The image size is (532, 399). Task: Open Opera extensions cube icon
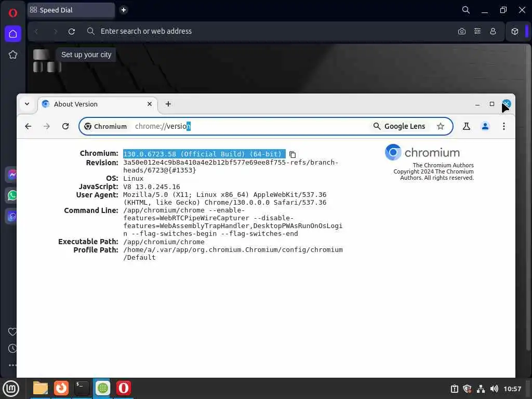[x=515, y=31]
